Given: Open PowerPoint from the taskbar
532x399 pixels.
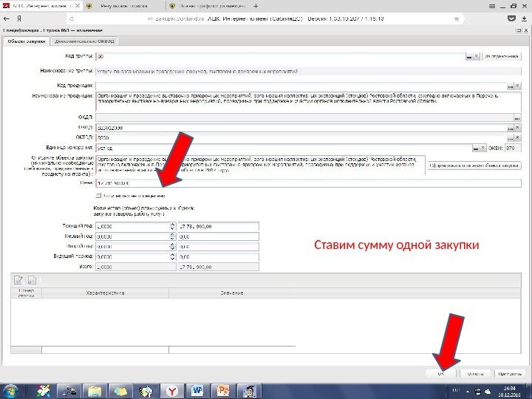Looking at the screenshot, I should coord(223,392).
